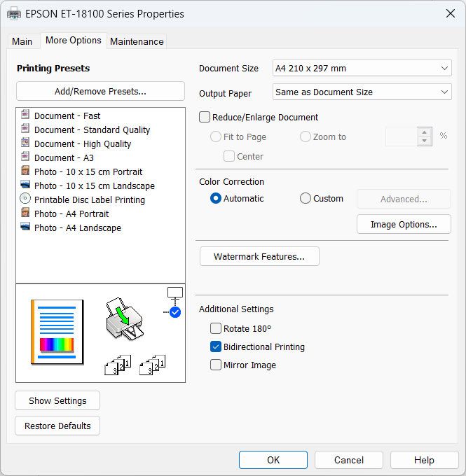Turn on Mirror Image checkbox

tap(216, 365)
